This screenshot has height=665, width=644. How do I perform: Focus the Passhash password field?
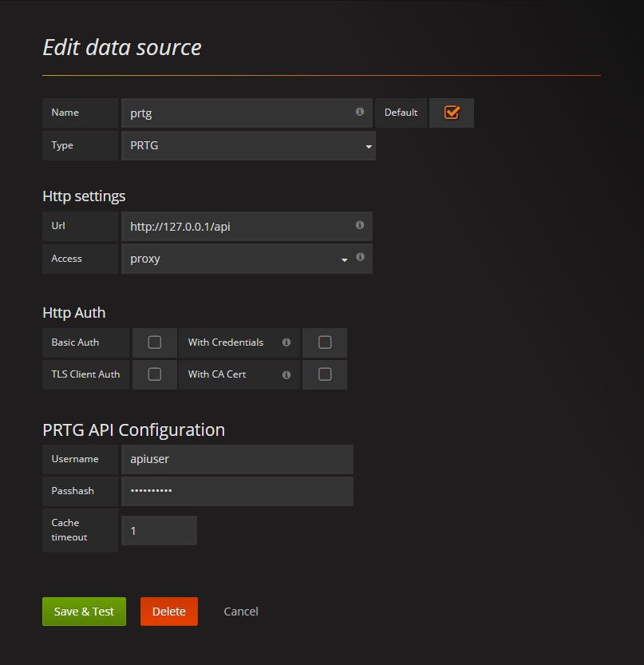[x=237, y=491]
